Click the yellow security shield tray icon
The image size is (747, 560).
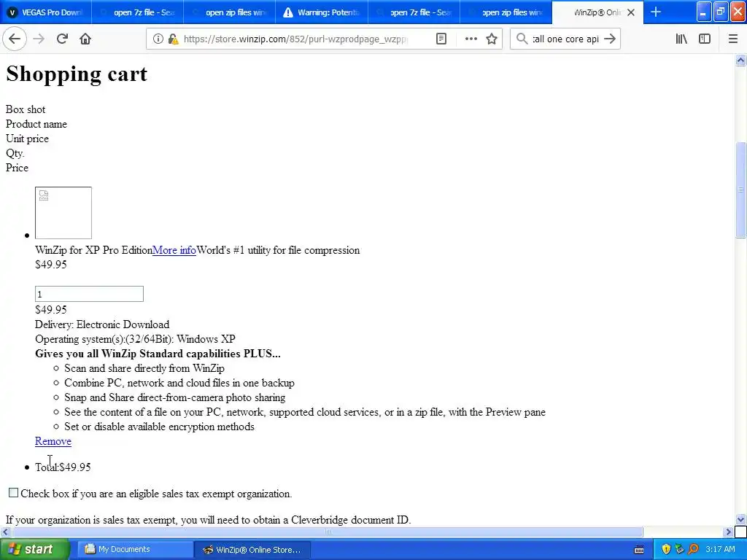click(666, 549)
